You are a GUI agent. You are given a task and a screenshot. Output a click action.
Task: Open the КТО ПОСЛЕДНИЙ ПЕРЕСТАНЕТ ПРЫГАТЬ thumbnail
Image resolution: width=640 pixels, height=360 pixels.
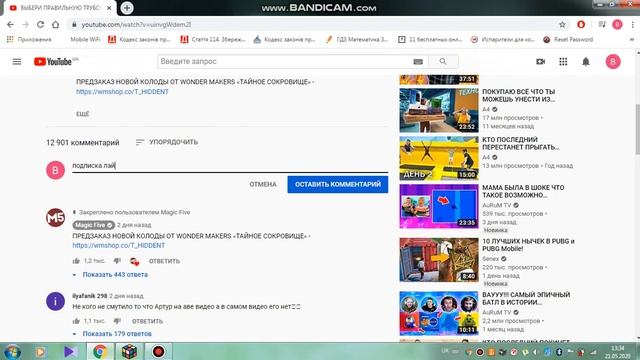pos(439,158)
